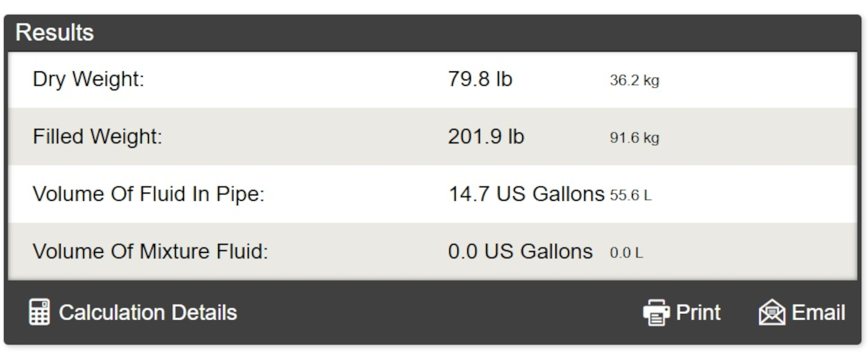This screenshot has width=868, height=353.
Task: Click the Volume Of Mixture Fluid label
Action: tap(150, 252)
